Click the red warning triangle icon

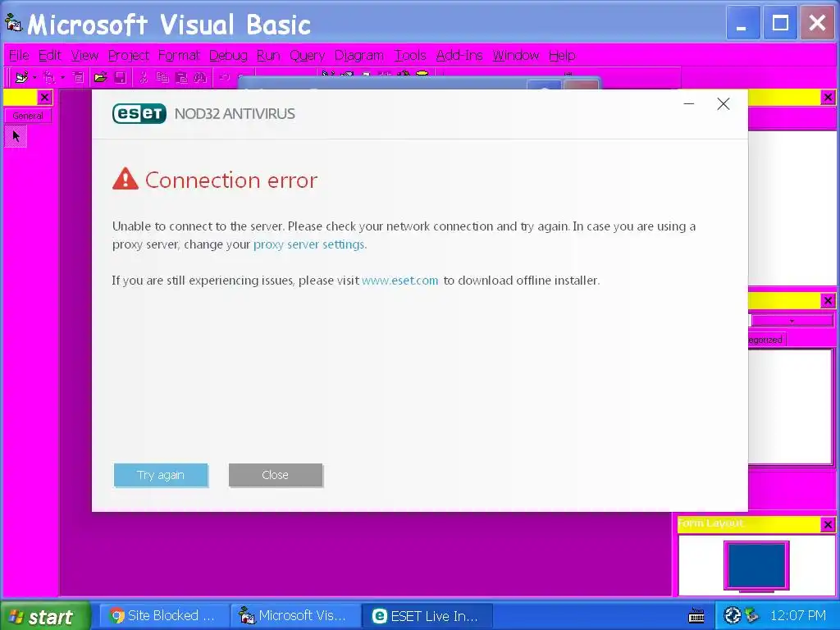click(126, 179)
